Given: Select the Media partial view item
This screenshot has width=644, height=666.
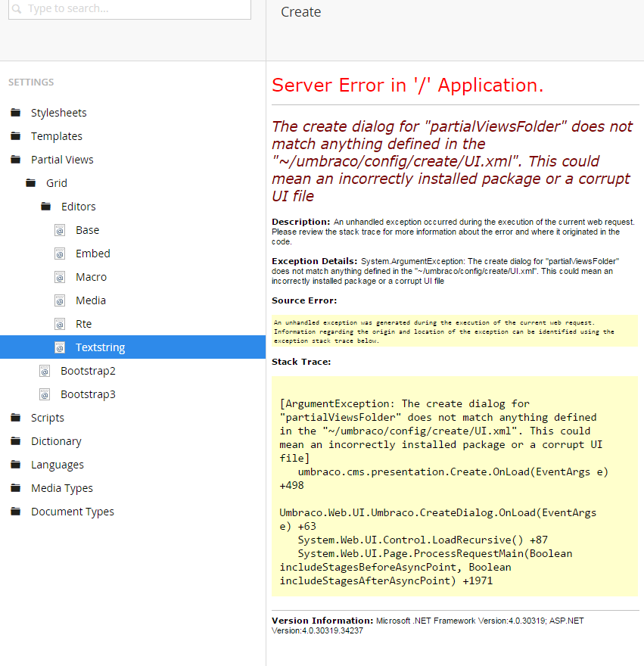Looking at the screenshot, I should pos(90,300).
